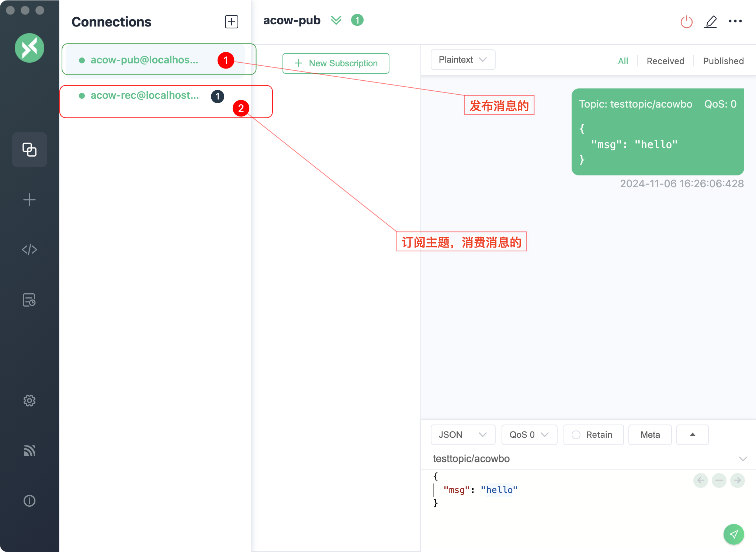The height and width of the screenshot is (552, 756).
Task: Toggle the Retain radio option
Action: pyautogui.click(x=576, y=435)
